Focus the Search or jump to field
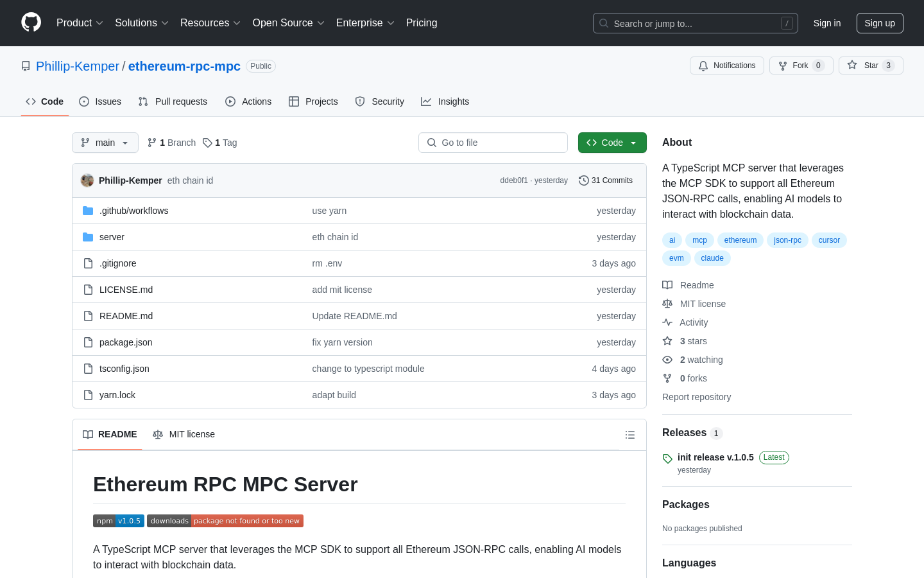This screenshot has width=924, height=578. 696,23
